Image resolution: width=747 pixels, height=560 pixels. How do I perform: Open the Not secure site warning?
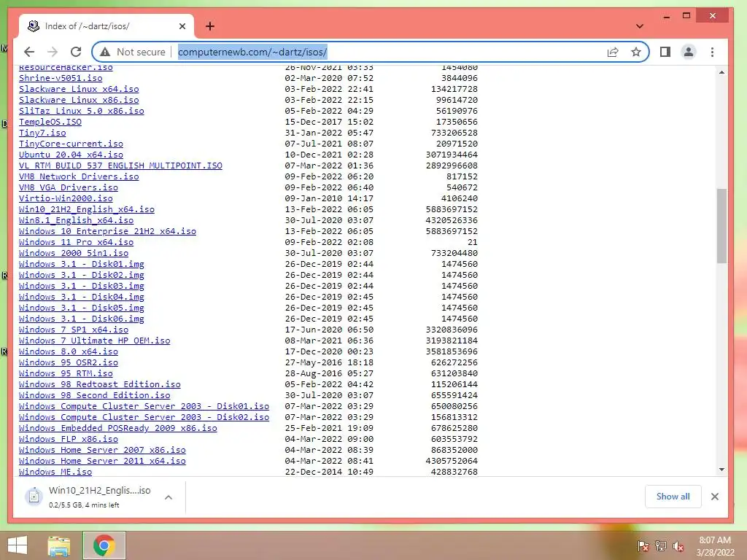point(133,52)
